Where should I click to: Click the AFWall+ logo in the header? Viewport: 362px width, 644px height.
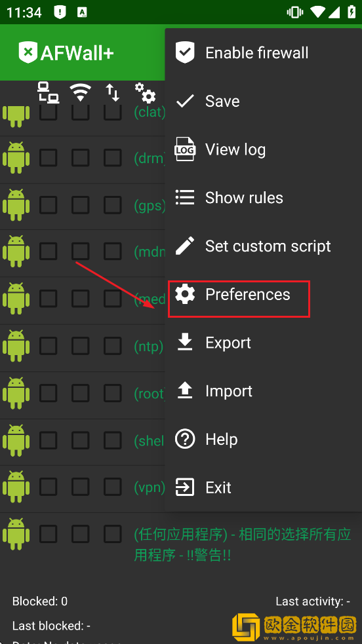(66, 52)
